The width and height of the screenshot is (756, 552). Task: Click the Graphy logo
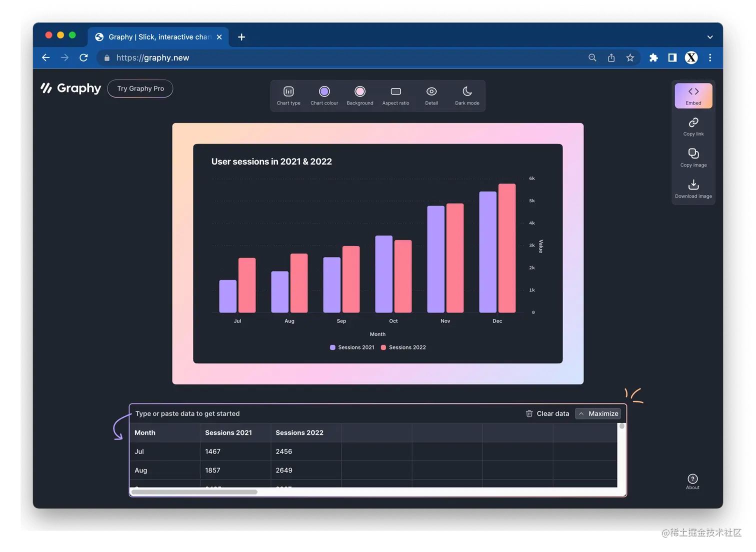(x=71, y=88)
